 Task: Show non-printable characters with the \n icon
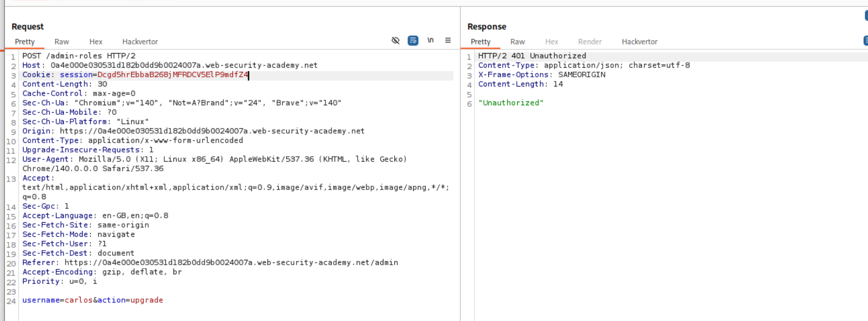pyautogui.click(x=430, y=41)
